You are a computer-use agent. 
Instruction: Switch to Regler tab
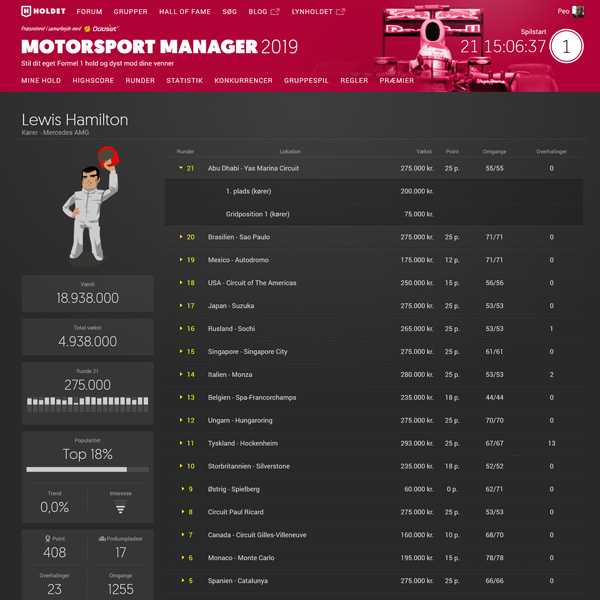click(354, 81)
